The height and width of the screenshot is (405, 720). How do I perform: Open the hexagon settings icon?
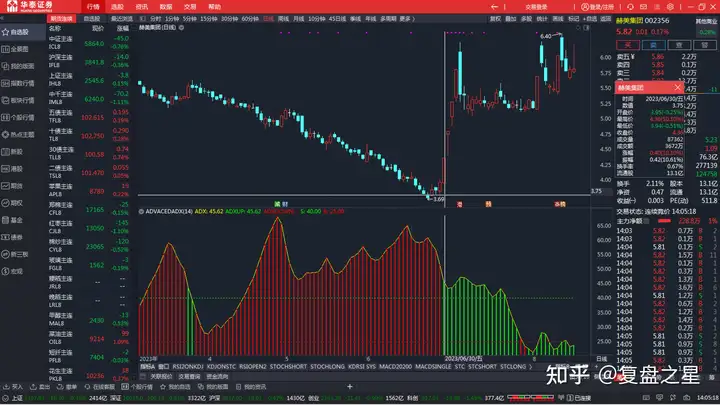tap(670, 7)
